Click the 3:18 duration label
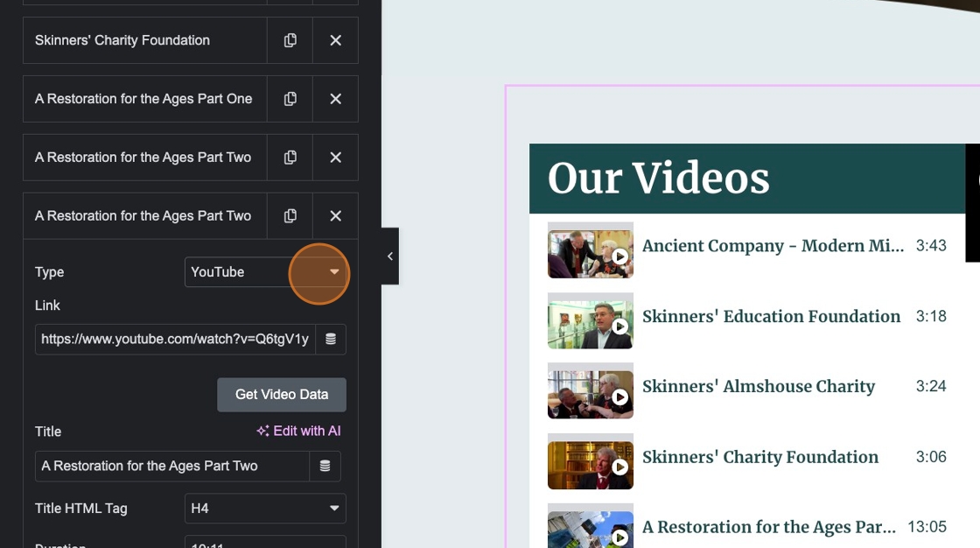This screenshot has height=548, width=980. coord(931,317)
